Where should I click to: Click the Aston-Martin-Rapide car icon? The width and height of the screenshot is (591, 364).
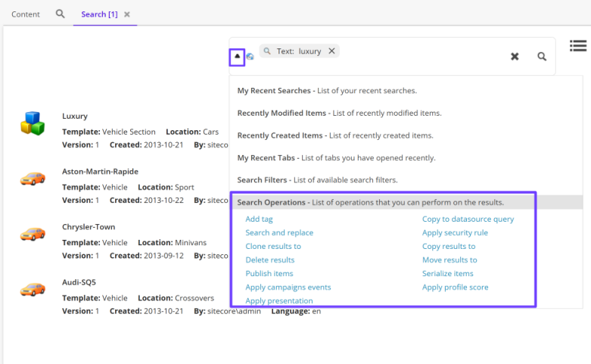33,179
